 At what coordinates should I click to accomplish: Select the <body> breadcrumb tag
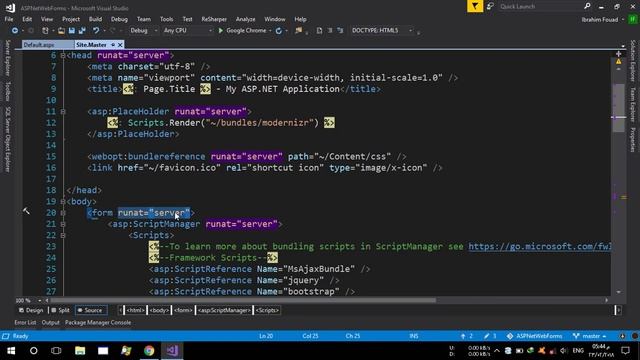(159, 310)
